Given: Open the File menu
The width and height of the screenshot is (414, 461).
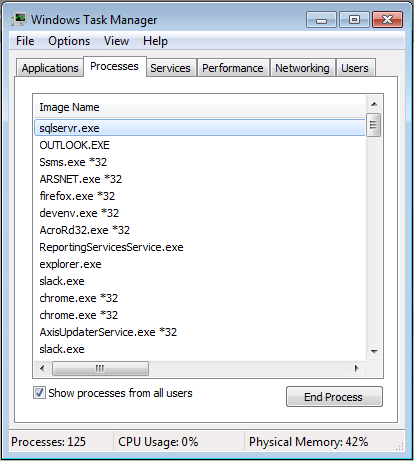Looking at the screenshot, I should click(25, 41).
